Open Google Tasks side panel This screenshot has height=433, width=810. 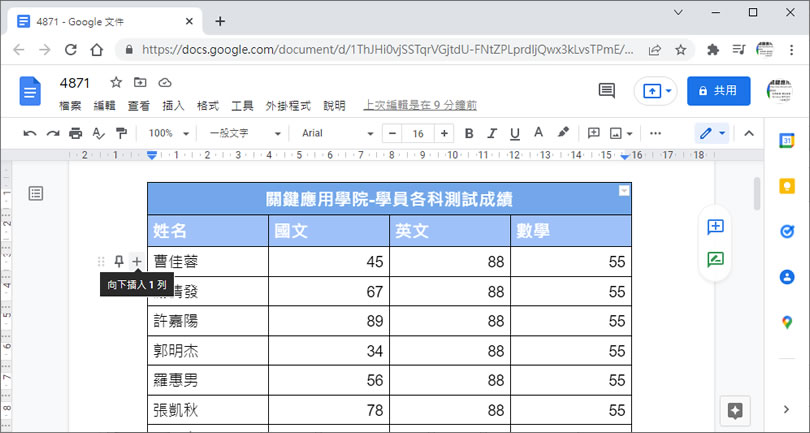(x=786, y=231)
